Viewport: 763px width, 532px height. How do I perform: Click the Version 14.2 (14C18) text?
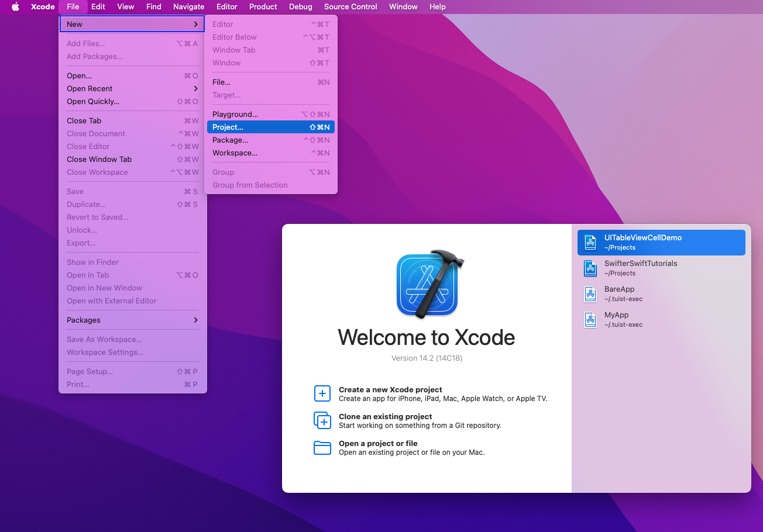coord(427,358)
